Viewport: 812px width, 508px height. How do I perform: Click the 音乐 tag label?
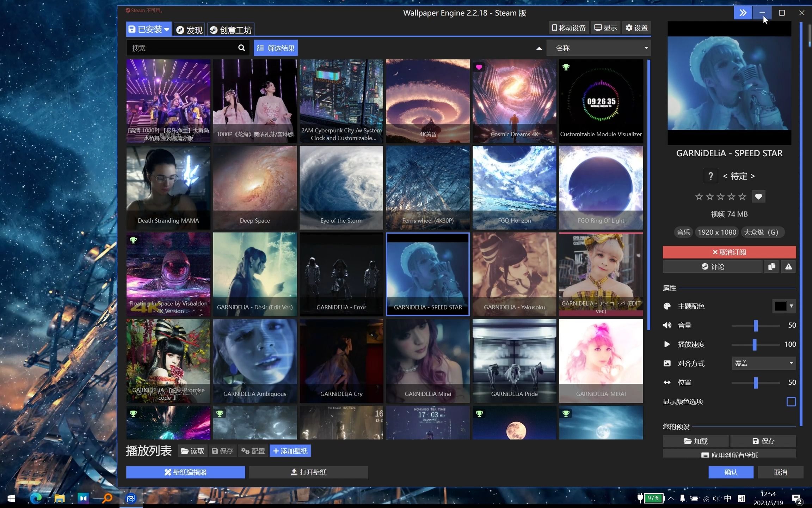click(683, 232)
